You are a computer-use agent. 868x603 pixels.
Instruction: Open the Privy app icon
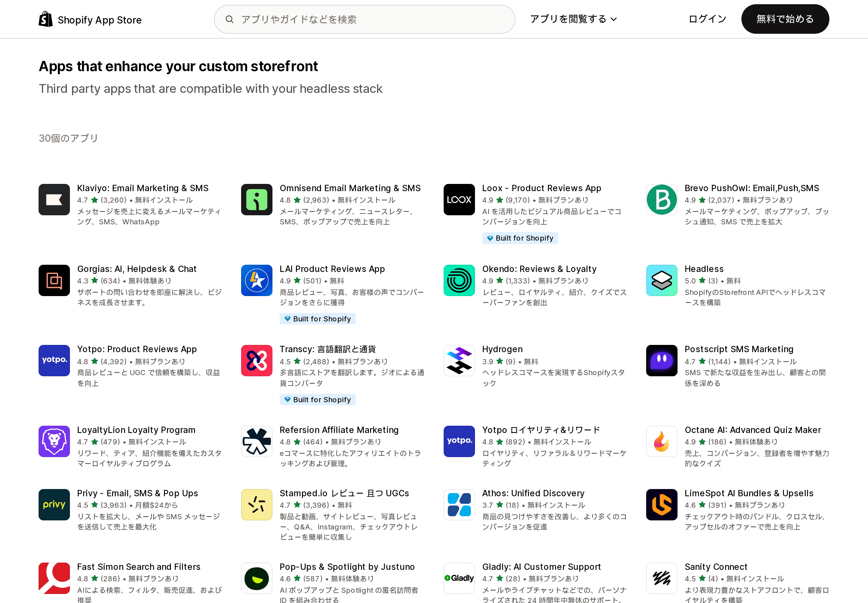click(x=54, y=505)
